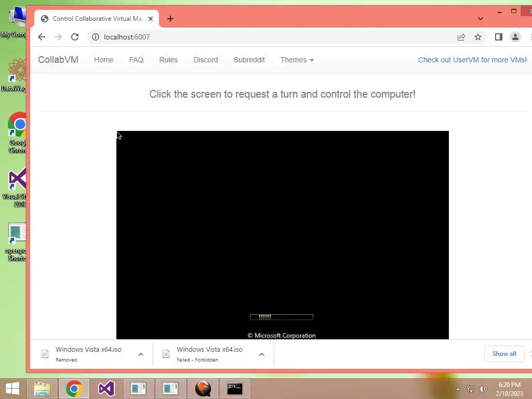532x399 pixels.
Task: Open the second document window taskbar icon
Action: tap(170, 389)
